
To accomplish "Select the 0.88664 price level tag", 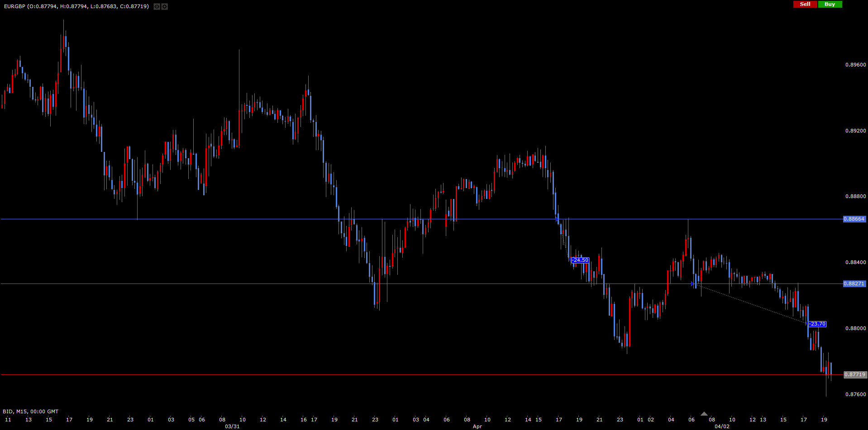I will click(854, 219).
